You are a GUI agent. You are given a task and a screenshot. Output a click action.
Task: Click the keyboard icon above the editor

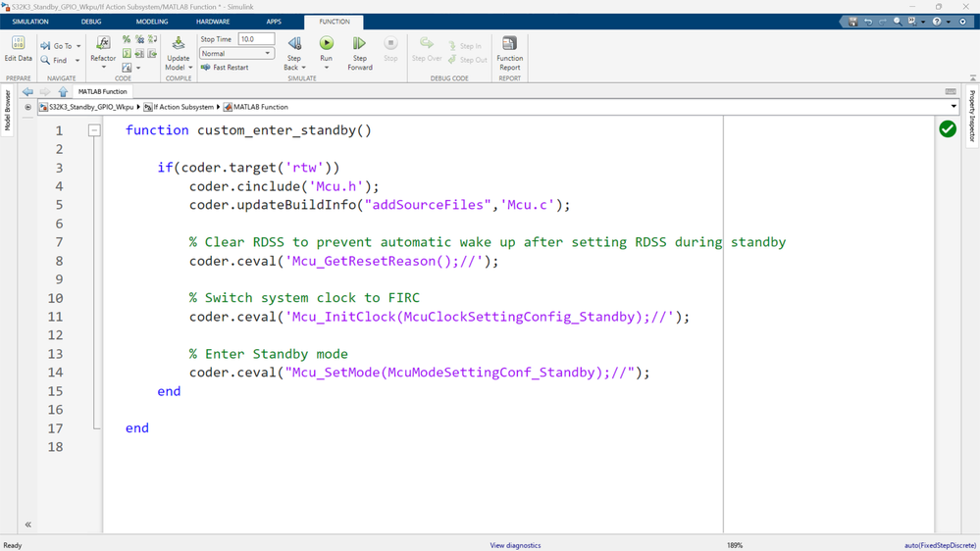pyautogui.click(x=951, y=91)
